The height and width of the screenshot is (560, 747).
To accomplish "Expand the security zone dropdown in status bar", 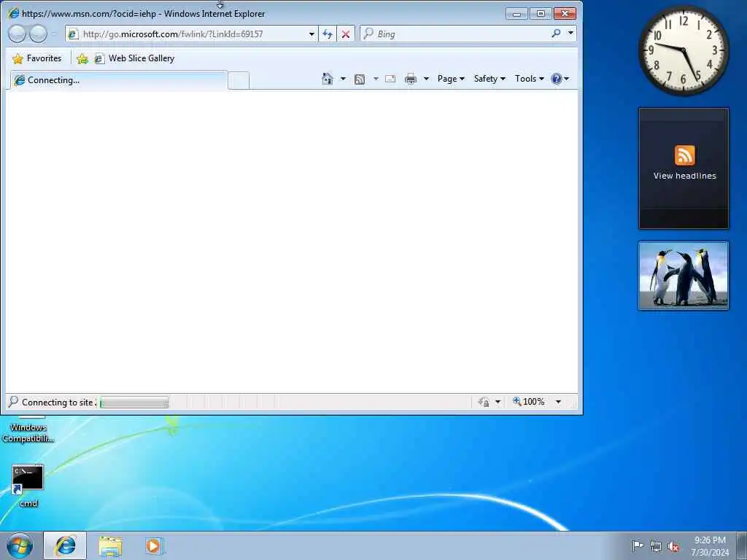I will click(498, 402).
